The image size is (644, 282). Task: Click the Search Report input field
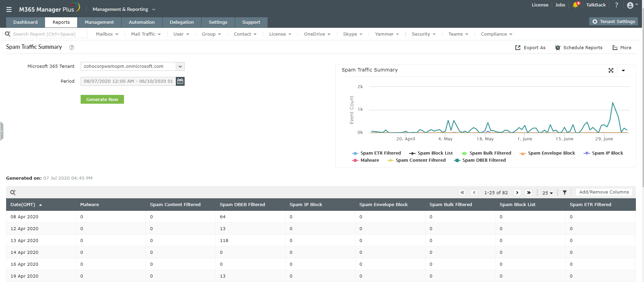(x=47, y=34)
